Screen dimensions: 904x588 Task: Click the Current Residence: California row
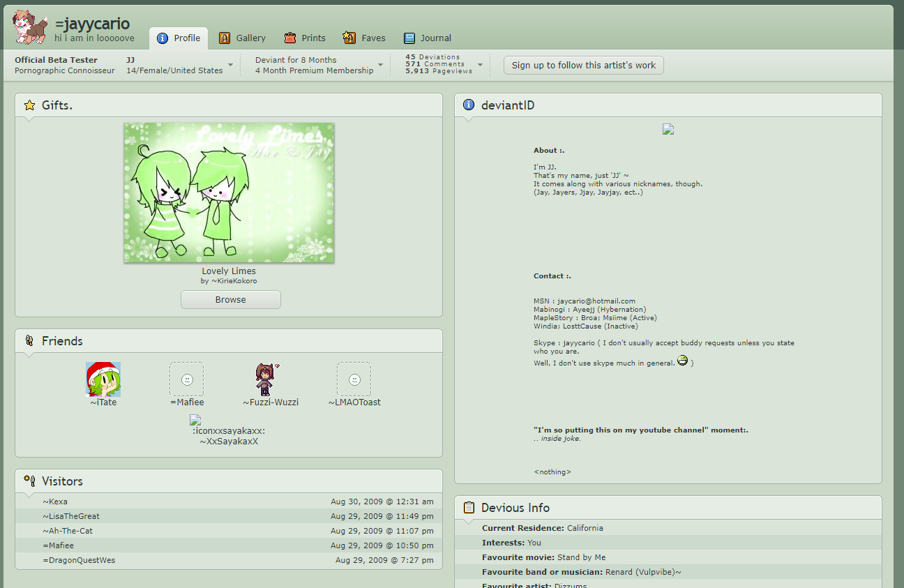(x=668, y=528)
